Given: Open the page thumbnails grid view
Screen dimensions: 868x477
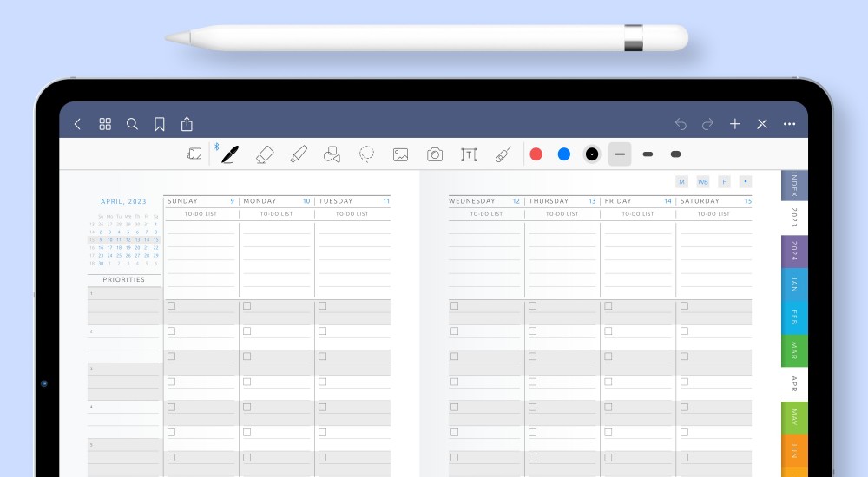Looking at the screenshot, I should pos(105,124).
